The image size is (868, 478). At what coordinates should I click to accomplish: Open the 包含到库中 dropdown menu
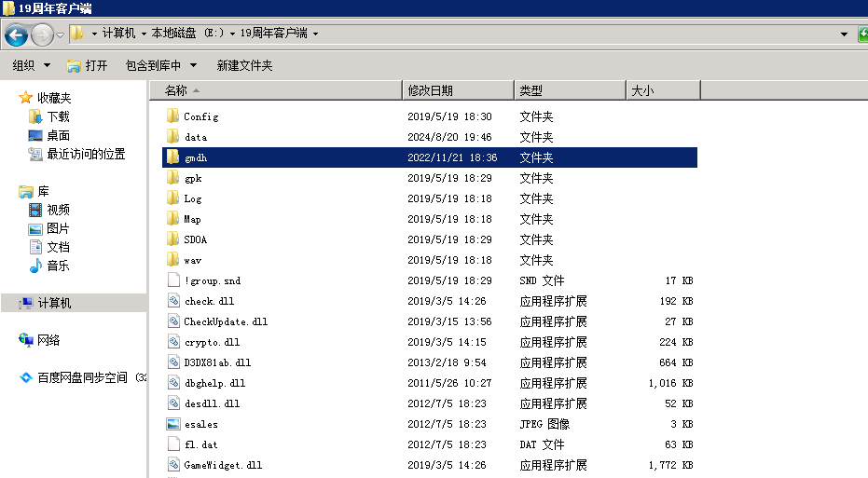coord(161,65)
